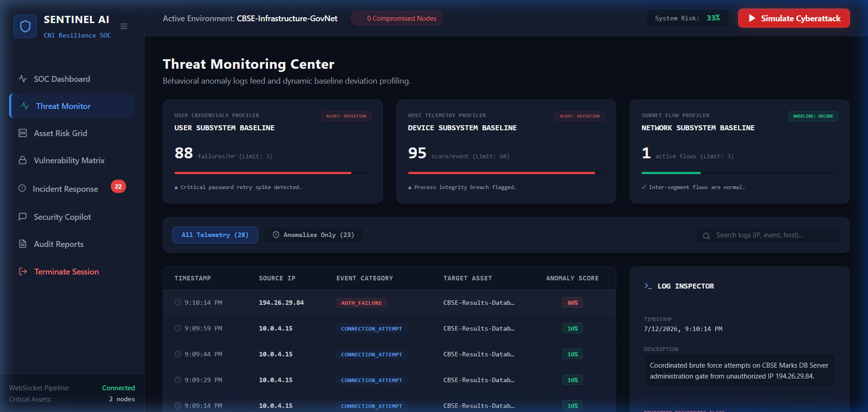Click the Device Subsystem Baseline progress bar

(506, 173)
